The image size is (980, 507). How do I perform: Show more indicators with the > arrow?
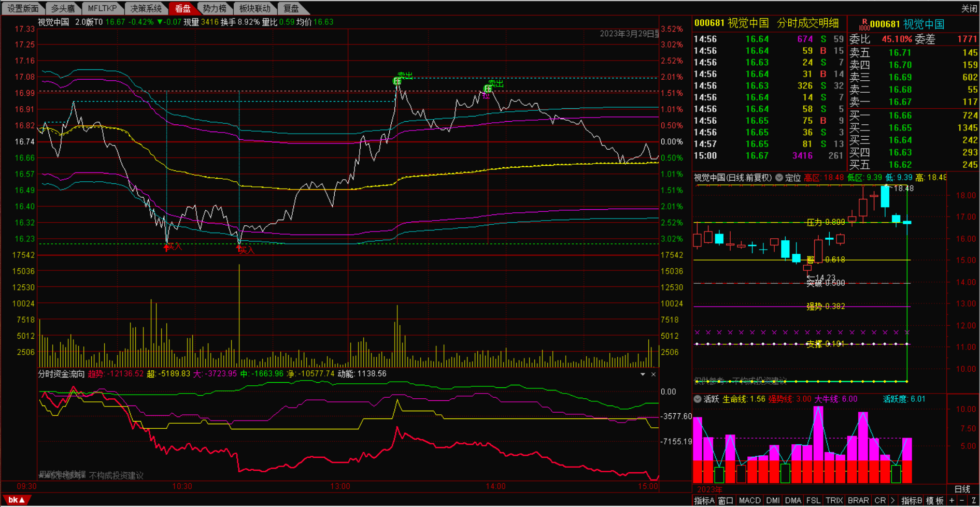click(x=893, y=501)
